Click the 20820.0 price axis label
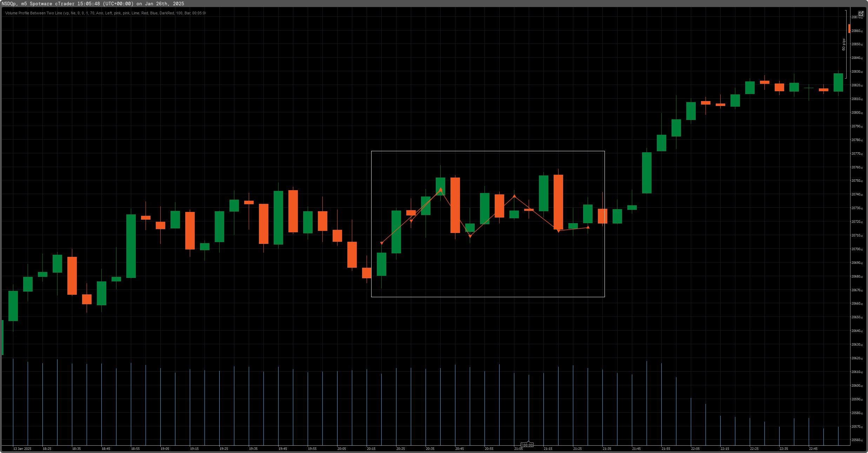868x453 pixels. (857, 85)
